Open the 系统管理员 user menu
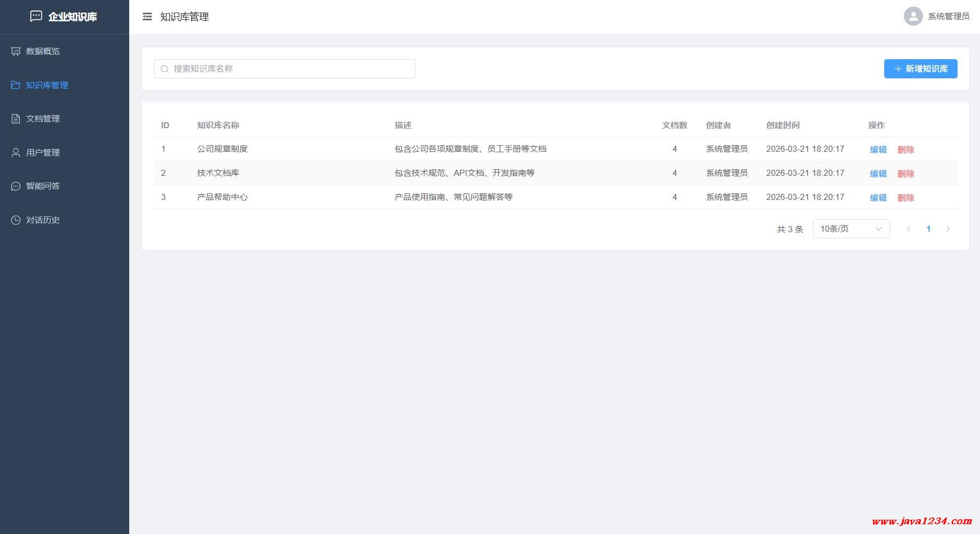Viewport: 980px width, 534px height. pyautogui.click(x=948, y=16)
